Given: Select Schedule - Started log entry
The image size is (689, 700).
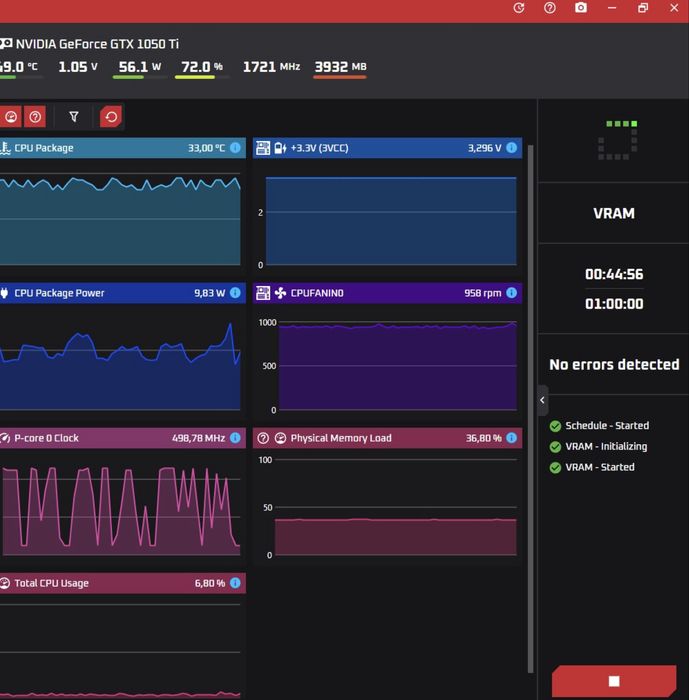Looking at the screenshot, I should [x=599, y=425].
